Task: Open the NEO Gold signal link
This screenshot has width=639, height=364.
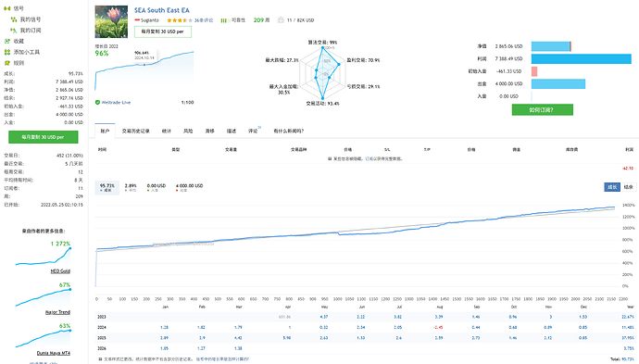Action: (x=60, y=271)
